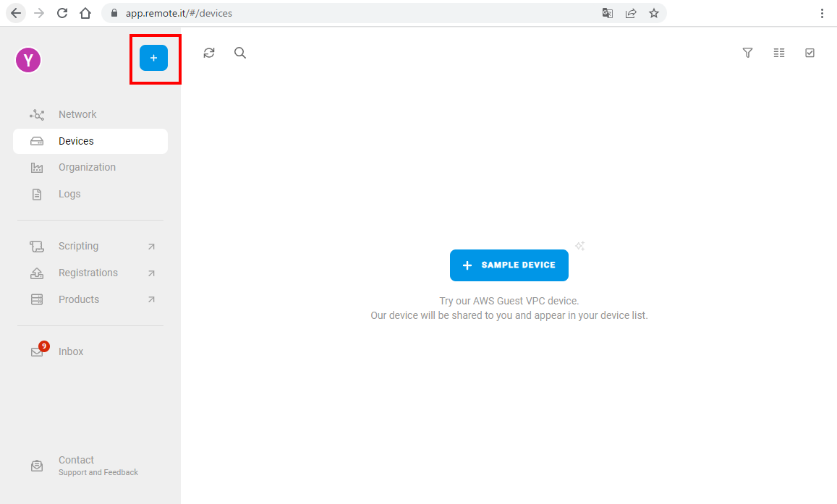Open the Organization page

(x=87, y=167)
